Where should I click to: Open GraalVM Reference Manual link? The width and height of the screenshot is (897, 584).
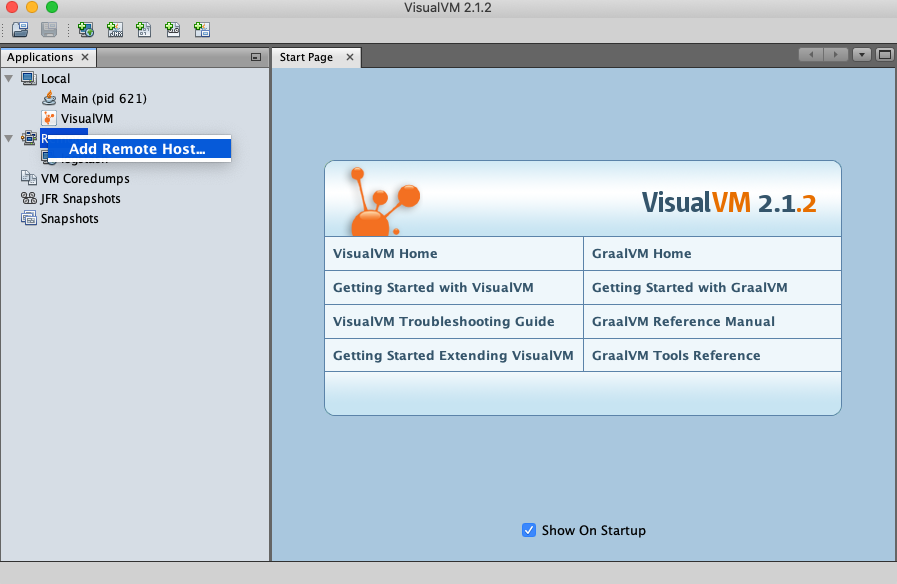(683, 321)
